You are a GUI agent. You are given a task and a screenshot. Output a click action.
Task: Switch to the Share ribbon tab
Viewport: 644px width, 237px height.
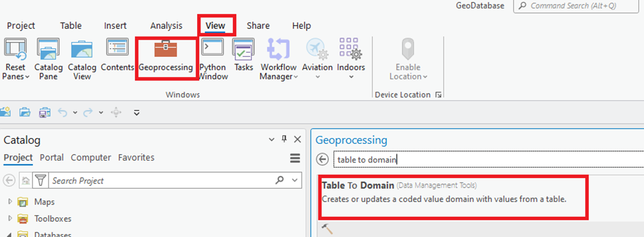pyautogui.click(x=258, y=26)
